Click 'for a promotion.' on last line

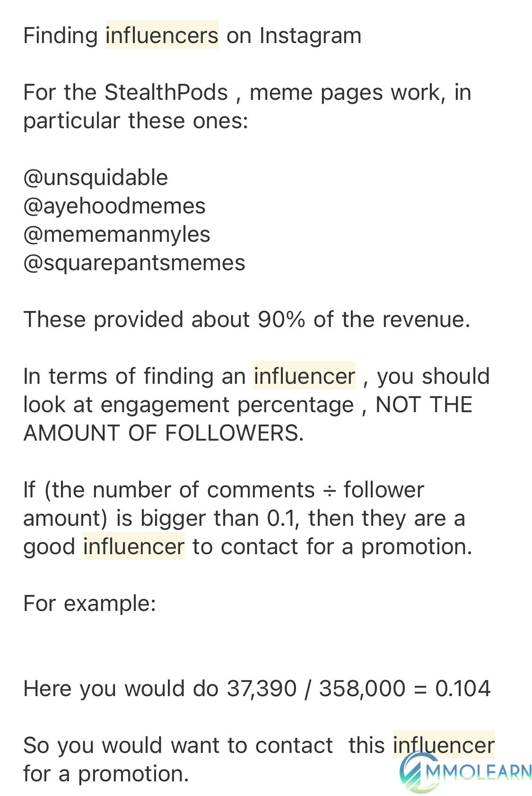(106, 774)
